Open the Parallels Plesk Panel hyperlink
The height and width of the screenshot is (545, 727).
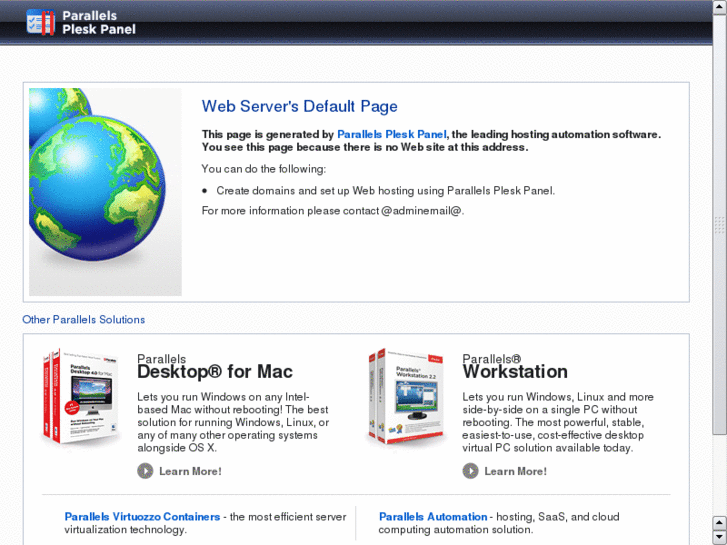pyautogui.click(x=391, y=134)
